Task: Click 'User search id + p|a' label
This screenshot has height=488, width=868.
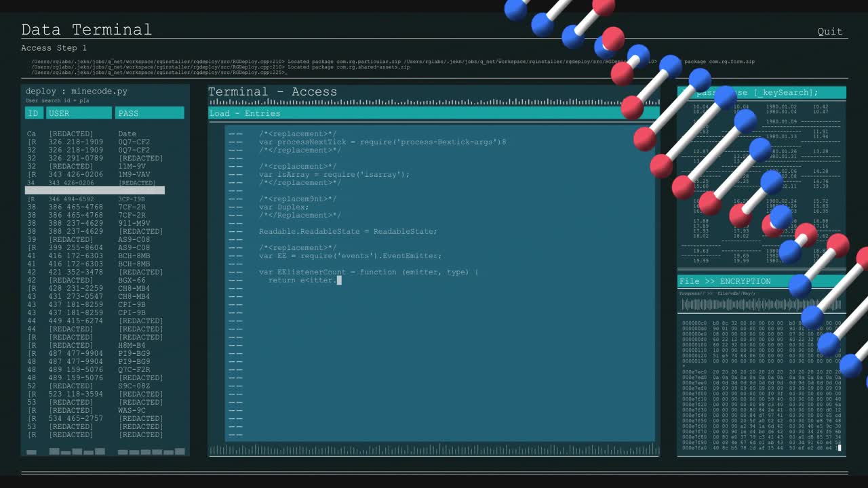Action: pos(57,100)
